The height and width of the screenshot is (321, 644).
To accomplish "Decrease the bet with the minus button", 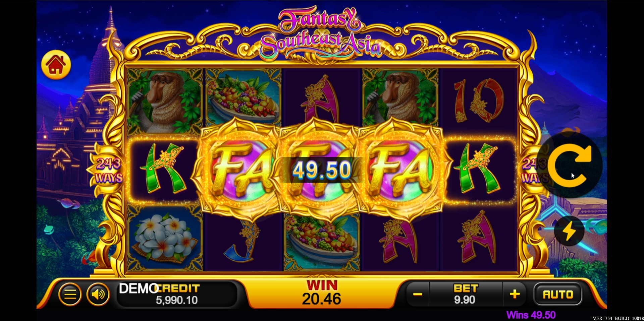I will [x=418, y=295].
